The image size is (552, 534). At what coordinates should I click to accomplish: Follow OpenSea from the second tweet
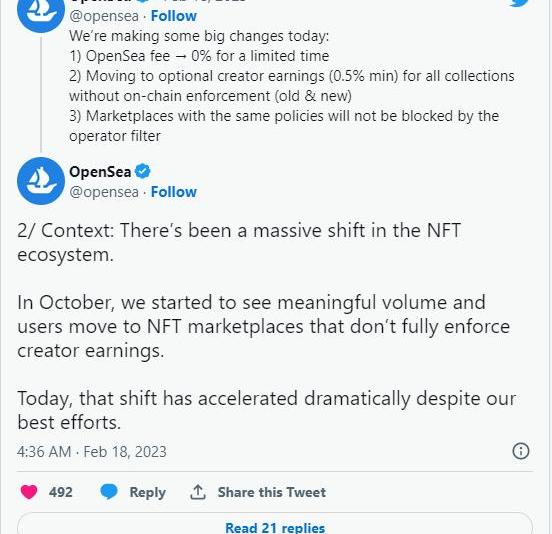point(174,192)
